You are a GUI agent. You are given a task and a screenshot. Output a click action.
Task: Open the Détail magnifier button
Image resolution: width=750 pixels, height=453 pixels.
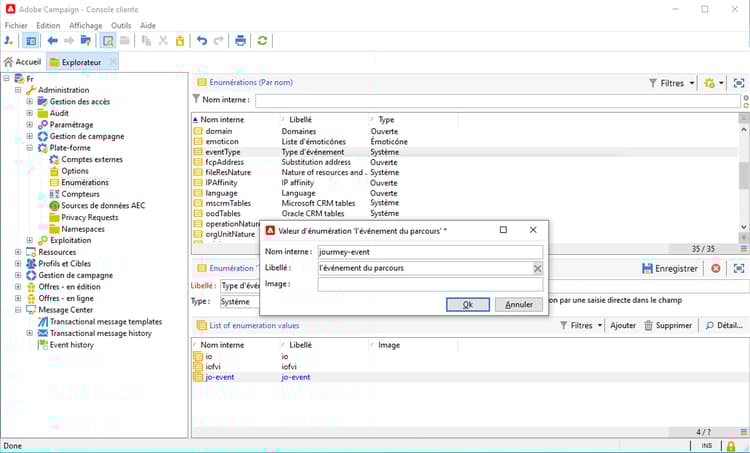(x=724, y=325)
